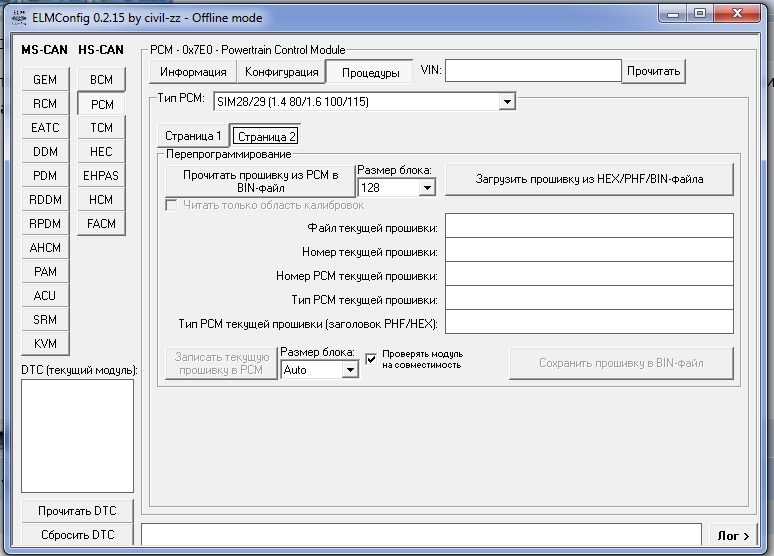774x556 pixels.
Task: Open the Страница 2 tab
Action: pos(267,136)
